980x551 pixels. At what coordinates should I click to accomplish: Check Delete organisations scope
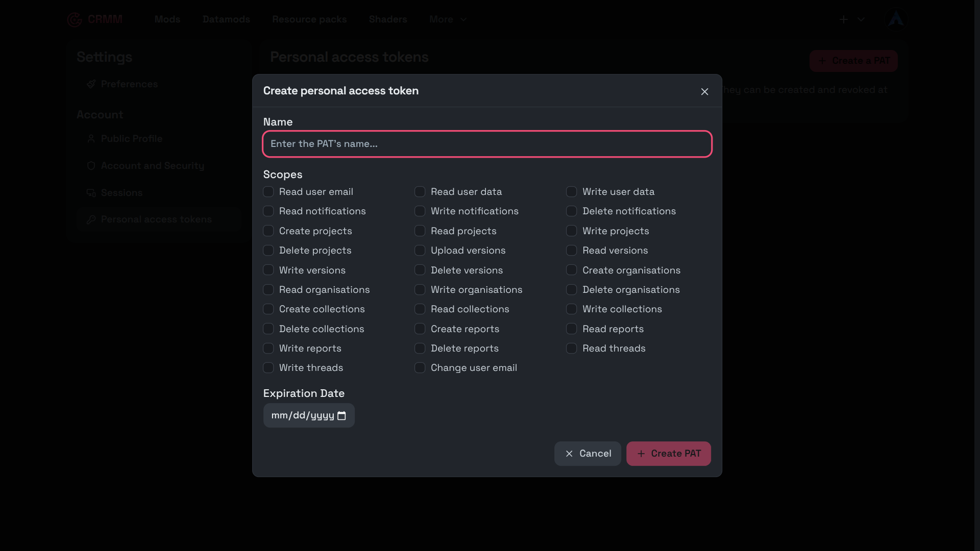point(572,290)
